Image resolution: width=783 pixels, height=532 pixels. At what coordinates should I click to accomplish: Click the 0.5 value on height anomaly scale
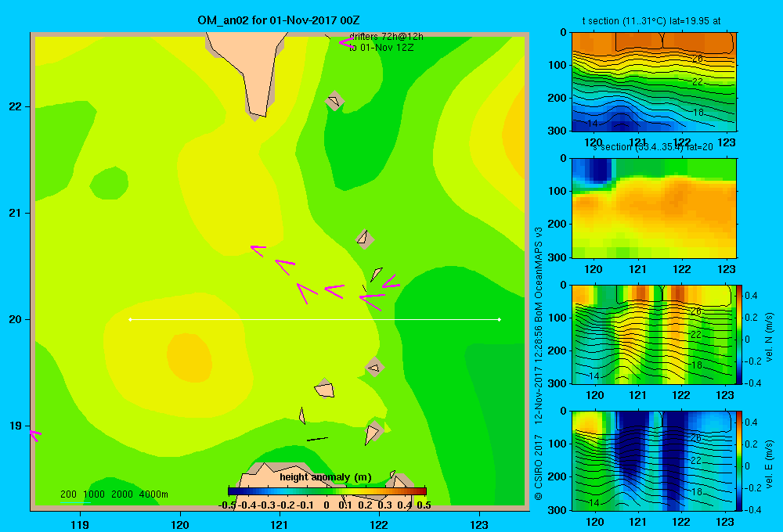click(424, 505)
